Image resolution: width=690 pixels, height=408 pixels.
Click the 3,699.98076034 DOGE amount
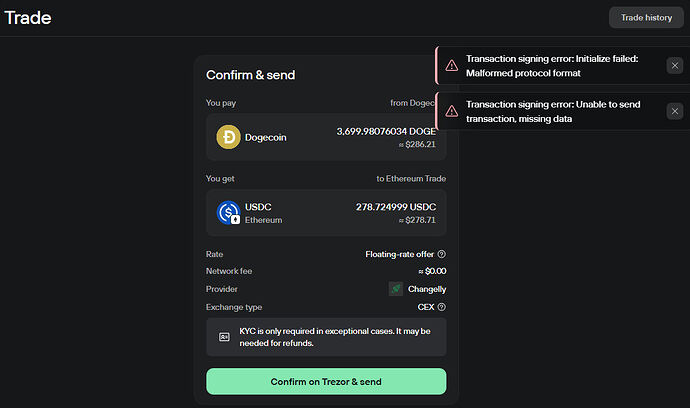coord(386,131)
